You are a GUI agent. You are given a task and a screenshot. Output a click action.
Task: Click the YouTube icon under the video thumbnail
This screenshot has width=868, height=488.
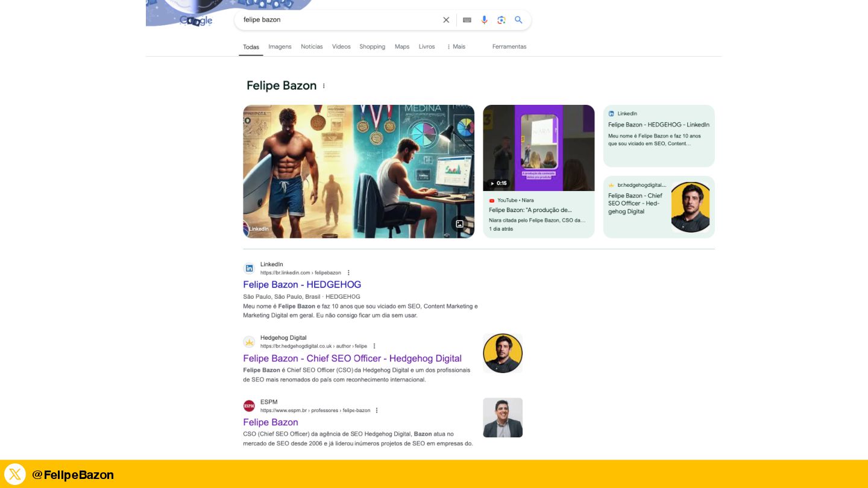pos(492,200)
